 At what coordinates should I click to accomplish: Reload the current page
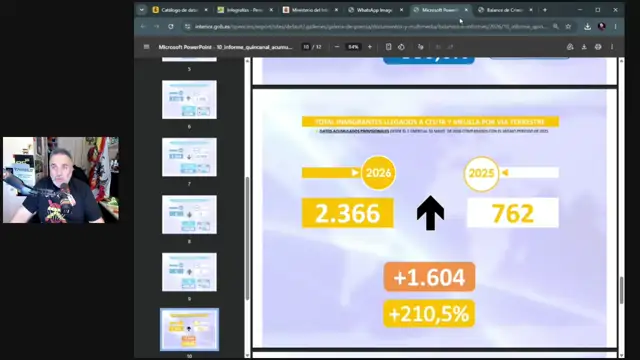pos(171,27)
